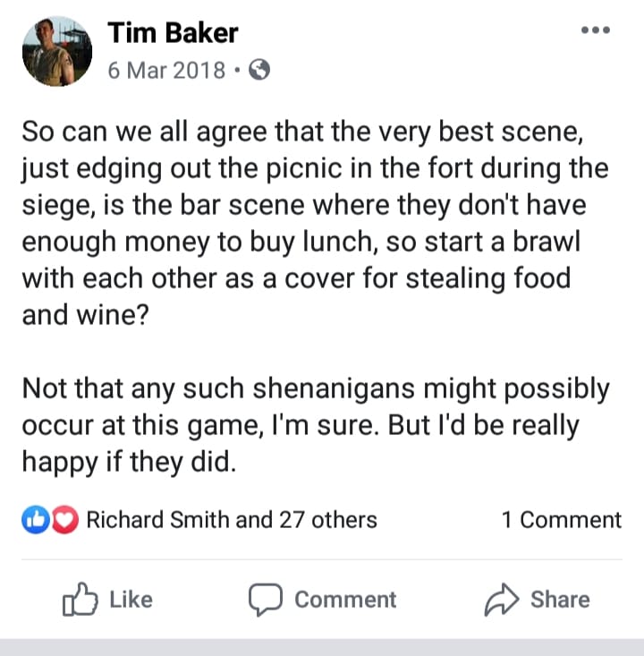The width and height of the screenshot is (644, 656).
Task: Click the red heart reaction icon
Action: click(x=64, y=520)
